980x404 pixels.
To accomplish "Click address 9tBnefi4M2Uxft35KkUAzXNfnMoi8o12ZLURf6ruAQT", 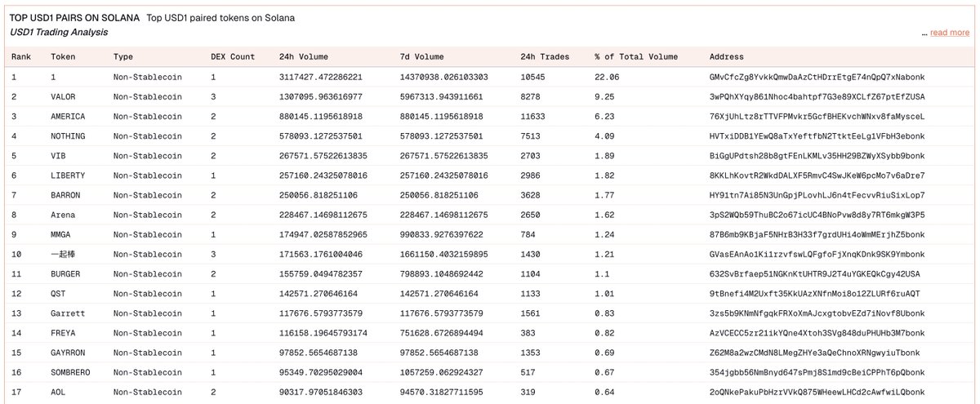I will [814, 293].
